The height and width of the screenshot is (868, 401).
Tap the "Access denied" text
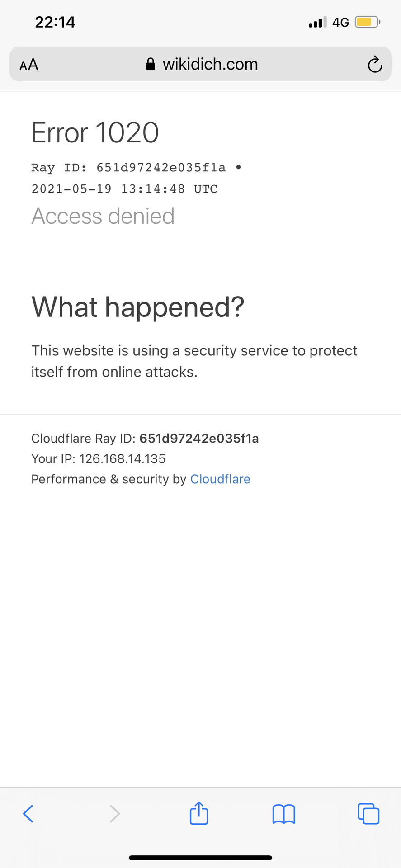(x=103, y=216)
